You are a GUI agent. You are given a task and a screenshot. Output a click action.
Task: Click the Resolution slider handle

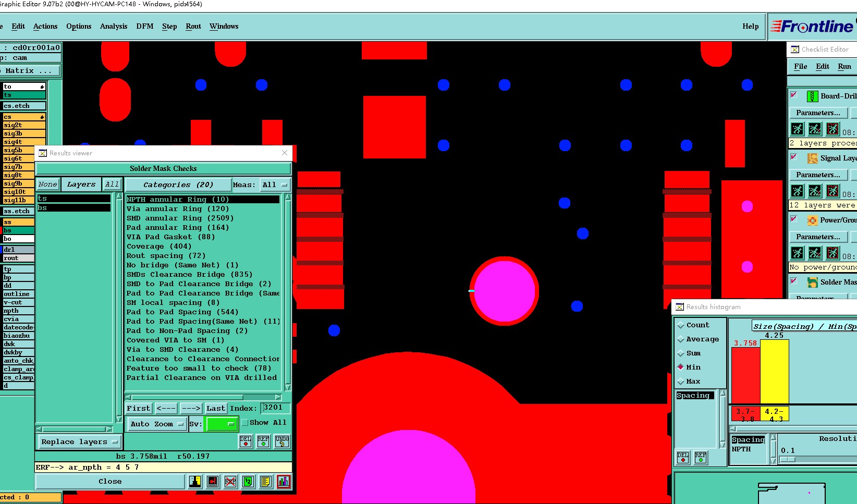point(788,460)
